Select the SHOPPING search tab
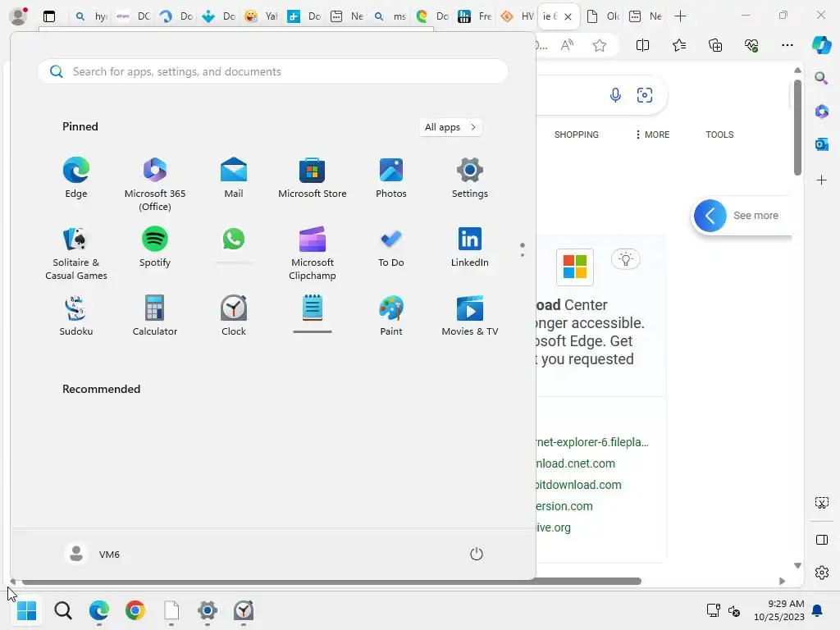This screenshot has height=630, width=840. pos(577,135)
